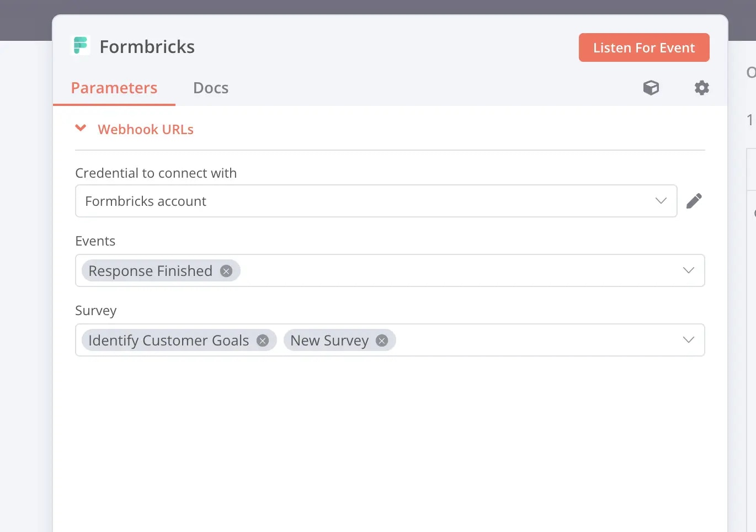Remove New Survey tag

(382, 341)
